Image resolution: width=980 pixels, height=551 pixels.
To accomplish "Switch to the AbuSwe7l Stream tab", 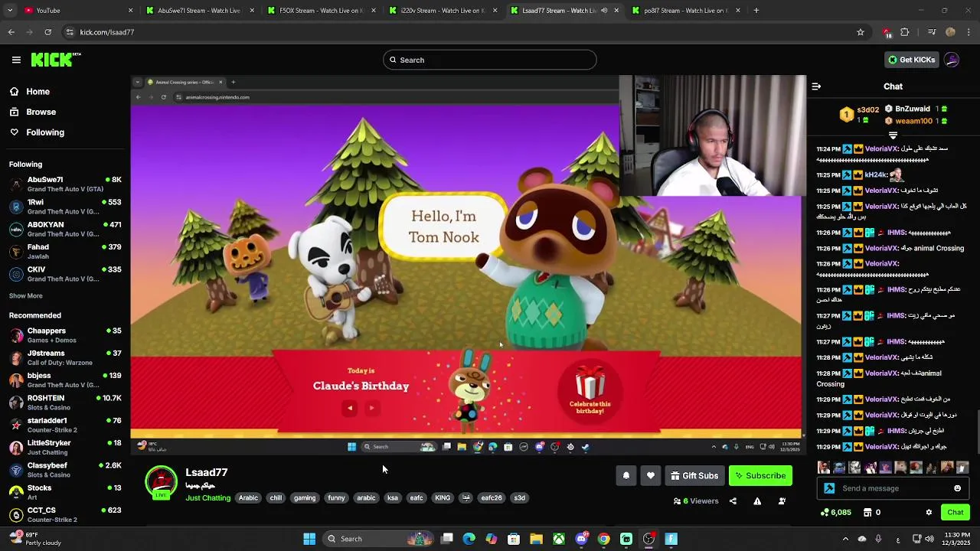I will pyautogui.click(x=198, y=11).
